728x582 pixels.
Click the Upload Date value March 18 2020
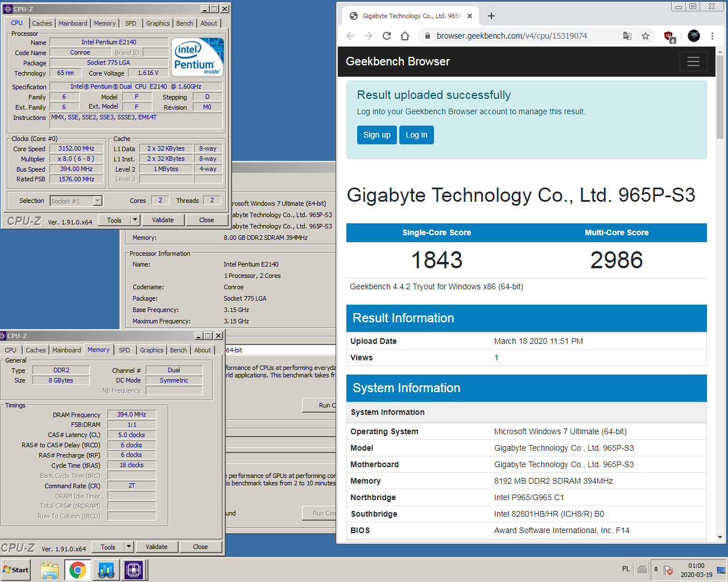539,341
